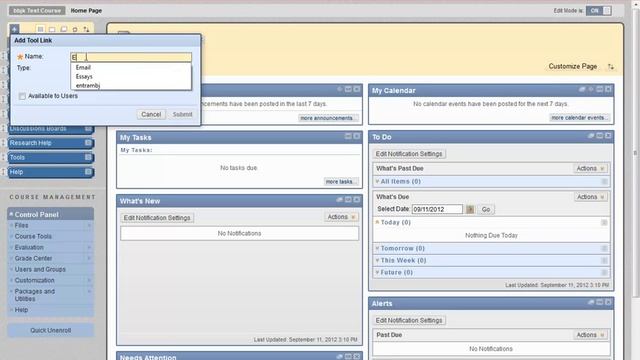The image size is (640, 360).
Task: Open Customization in Control Panel
Action: [34, 280]
